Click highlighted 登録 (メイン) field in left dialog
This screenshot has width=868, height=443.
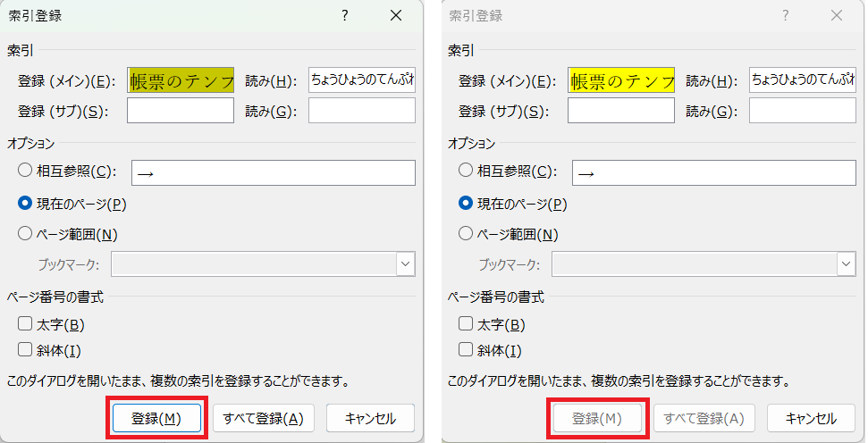[181, 81]
